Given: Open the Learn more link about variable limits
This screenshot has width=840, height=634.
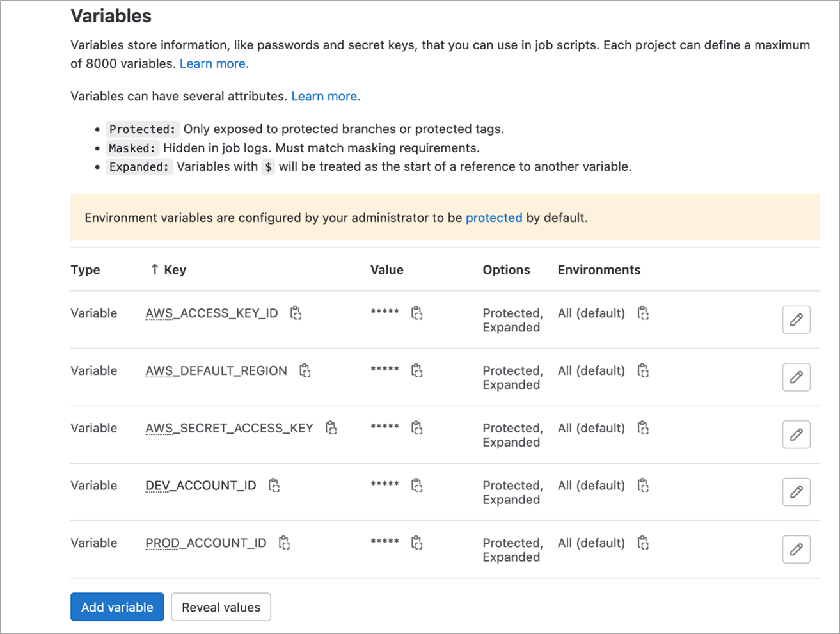Looking at the screenshot, I should coord(214,63).
